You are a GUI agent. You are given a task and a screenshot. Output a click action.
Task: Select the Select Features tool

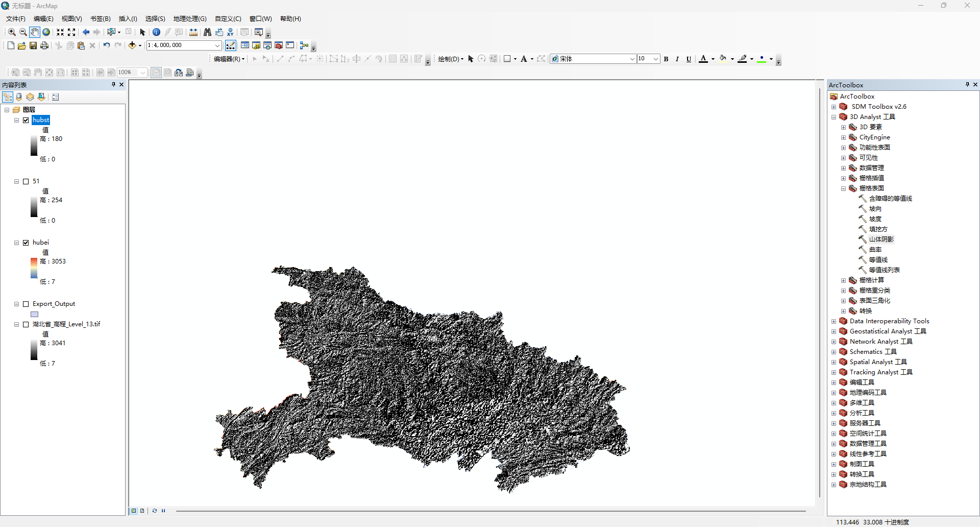111,32
